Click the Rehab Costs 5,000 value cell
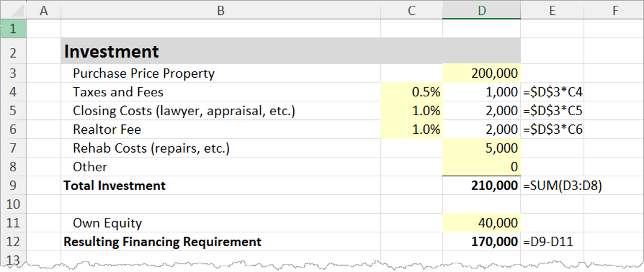 click(481, 148)
